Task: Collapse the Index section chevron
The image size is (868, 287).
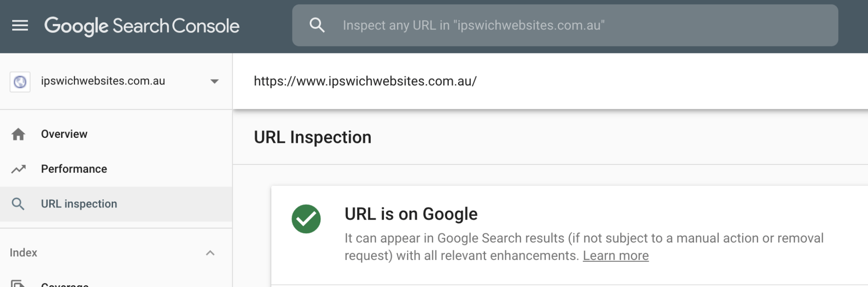Action: tap(210, 253)
